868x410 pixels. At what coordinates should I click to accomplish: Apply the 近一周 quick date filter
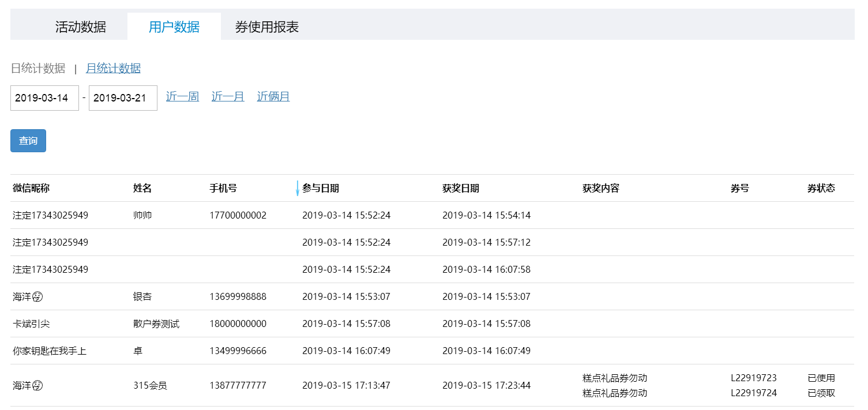(x=182, y=96)
